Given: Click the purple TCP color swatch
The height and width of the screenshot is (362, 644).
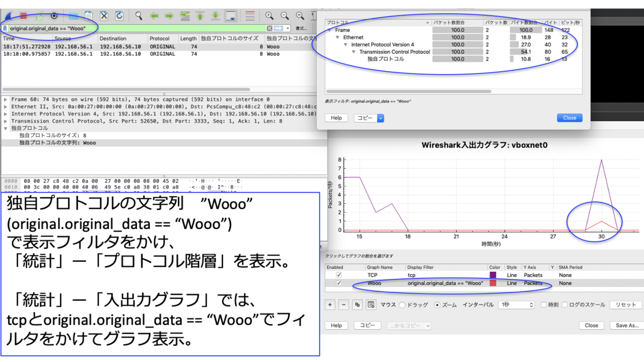Looking at the screenshot, I should tap(493, 275).
